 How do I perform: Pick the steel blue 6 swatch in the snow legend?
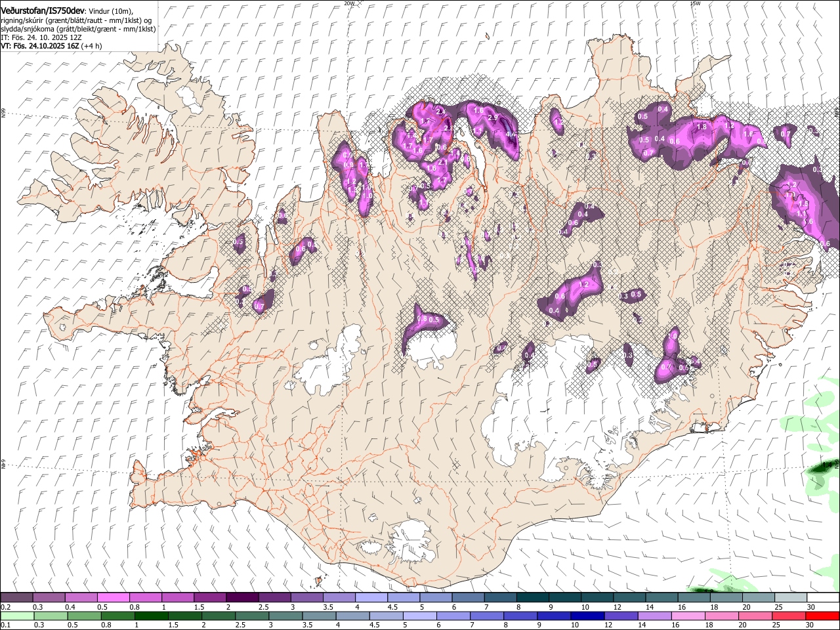pyautogui.click(x=469, y=598)
